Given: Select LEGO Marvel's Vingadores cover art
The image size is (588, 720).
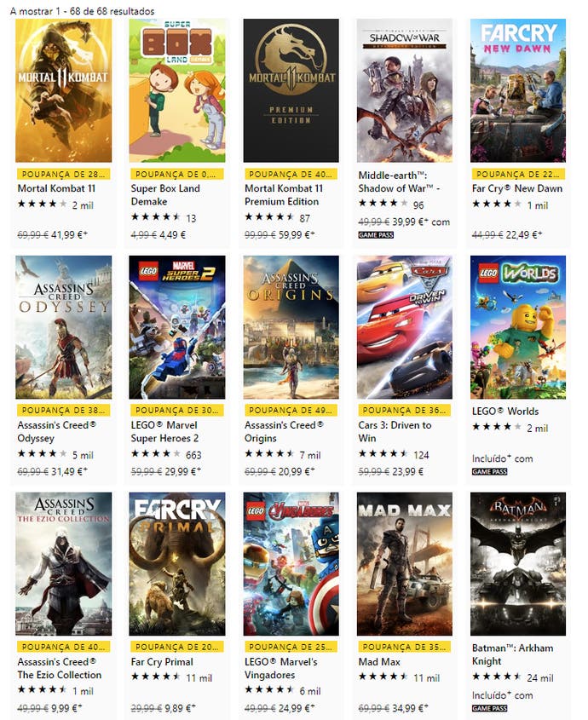Looking at the screenshot, I should tap(291, 564).
